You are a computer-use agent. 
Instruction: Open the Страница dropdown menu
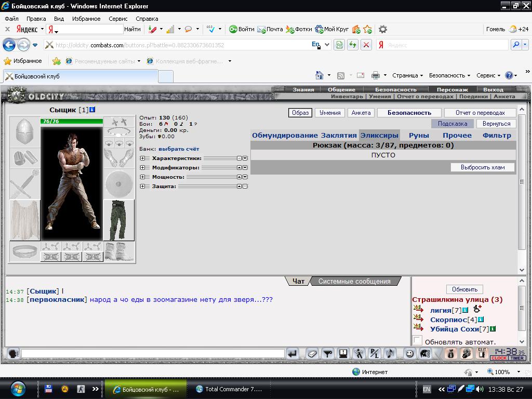[407, 75]
